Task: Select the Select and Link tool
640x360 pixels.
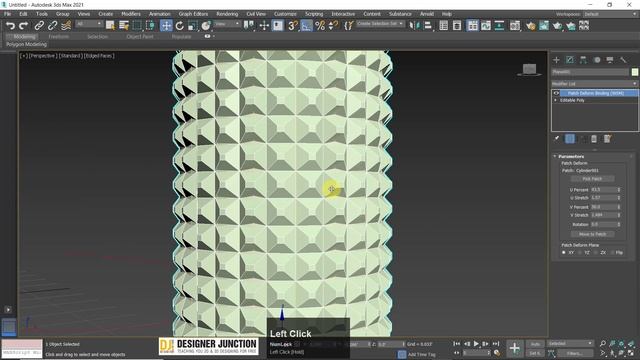Action: pyautogui.click(x=39, y=26)
